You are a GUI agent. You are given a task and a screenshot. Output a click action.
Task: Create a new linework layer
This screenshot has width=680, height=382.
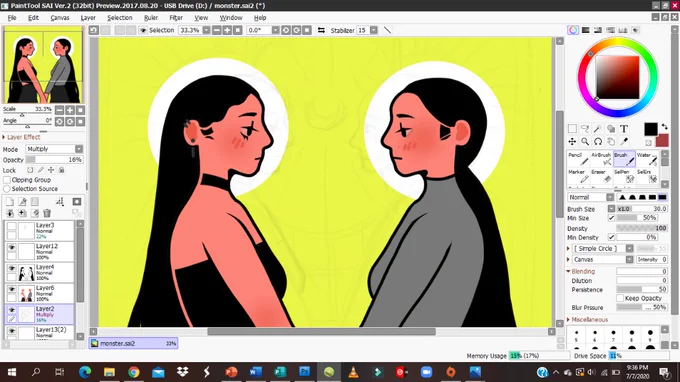point(22,202)
